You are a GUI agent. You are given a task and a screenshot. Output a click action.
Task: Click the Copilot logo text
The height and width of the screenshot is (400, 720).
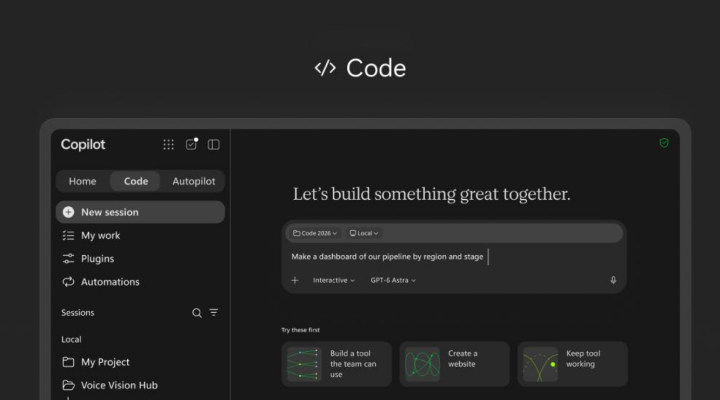coord(83,145)
